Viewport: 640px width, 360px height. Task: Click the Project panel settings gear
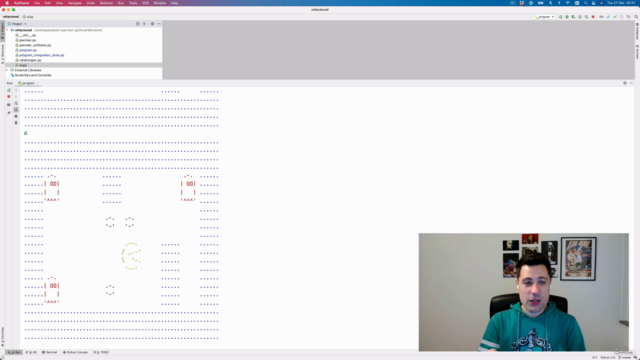click(152, 24)
